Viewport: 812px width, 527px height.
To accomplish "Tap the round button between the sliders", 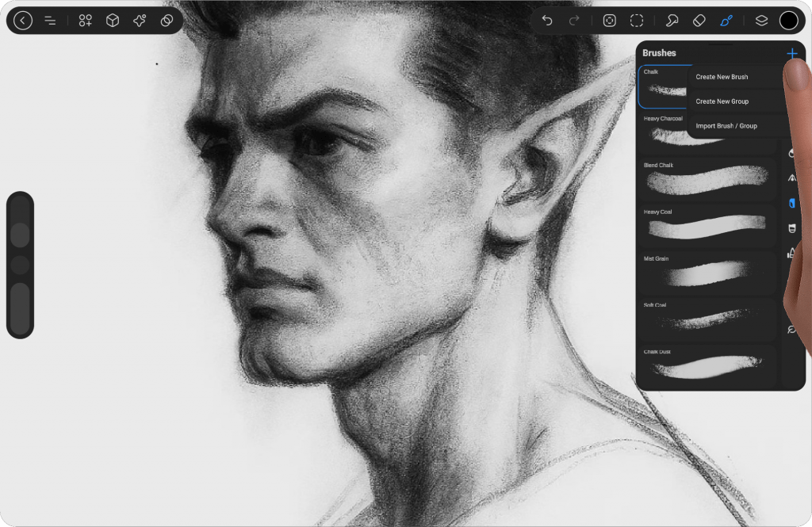I will 20,265.
